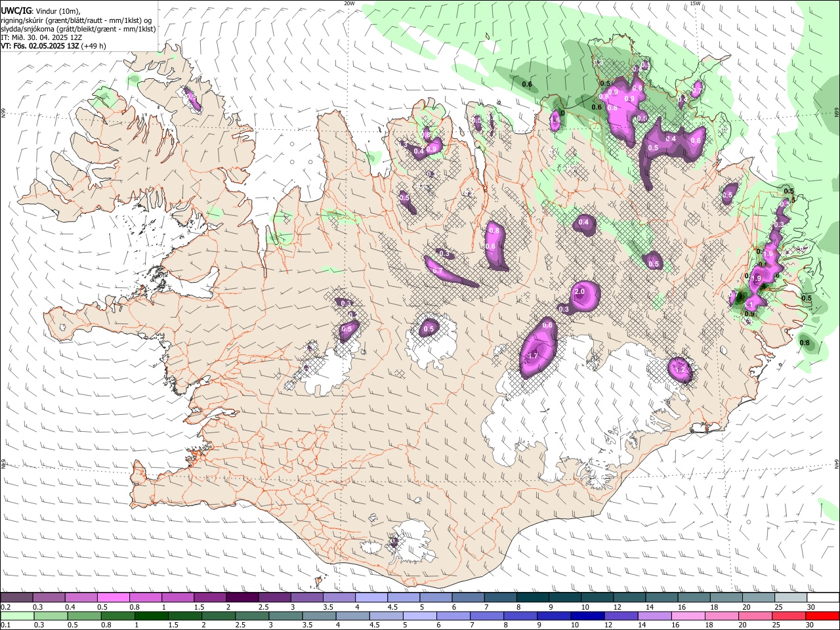Click the white 30 swatch in upper legend row

tap(824, 598)
